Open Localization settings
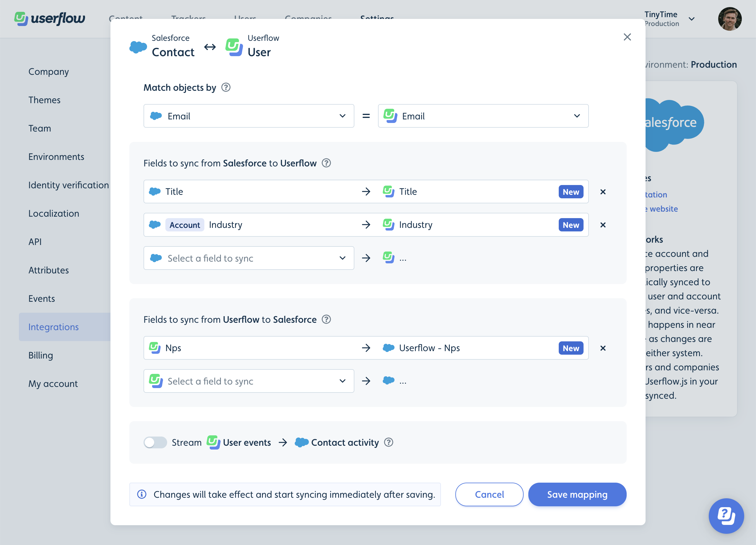This screenshot has width=756, height=545. click(54, 213)
